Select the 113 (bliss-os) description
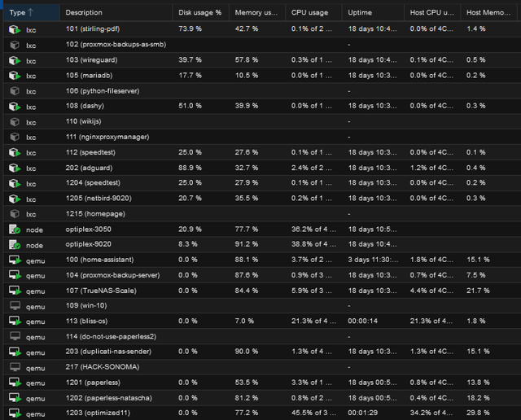This screenshot has height=420, width=521. pos(87,321)
